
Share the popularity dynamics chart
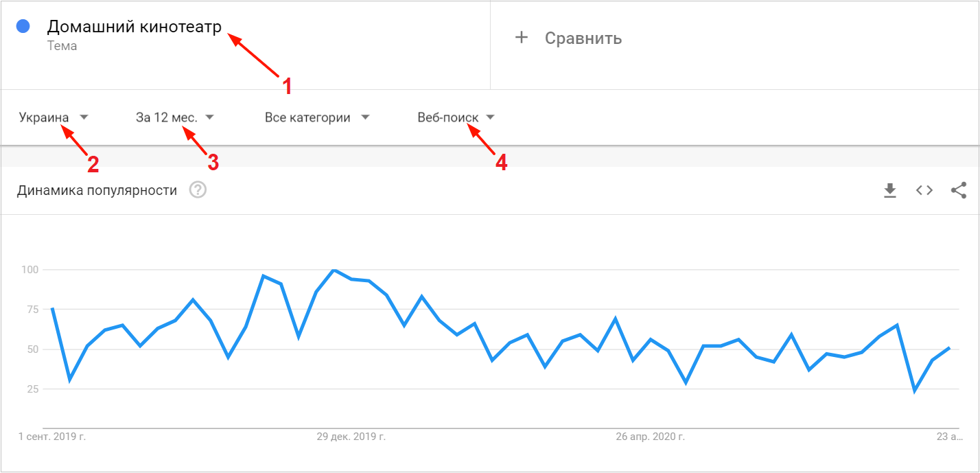click(x=959, y=190)
